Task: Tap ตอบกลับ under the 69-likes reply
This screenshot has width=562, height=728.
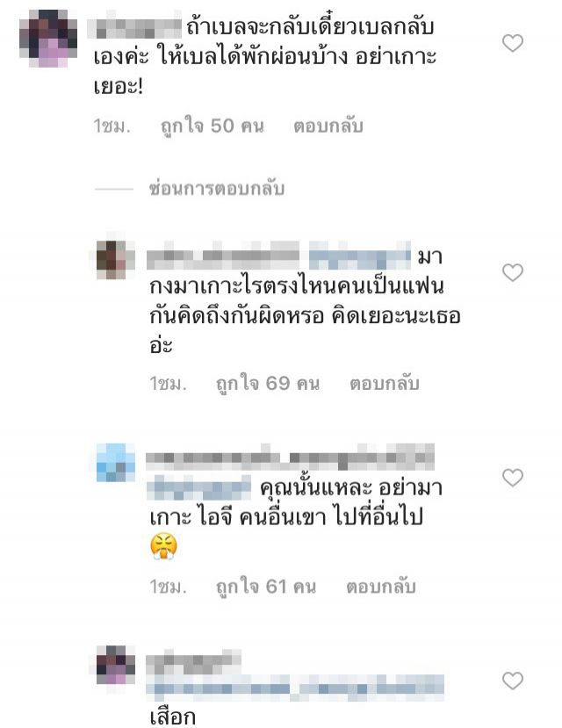Action: point(385,384)
